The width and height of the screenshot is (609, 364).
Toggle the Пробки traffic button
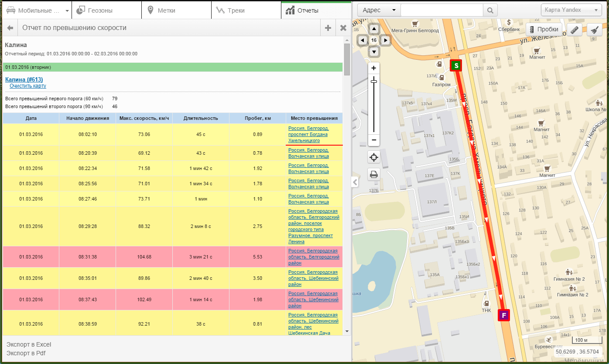[544, 29]
